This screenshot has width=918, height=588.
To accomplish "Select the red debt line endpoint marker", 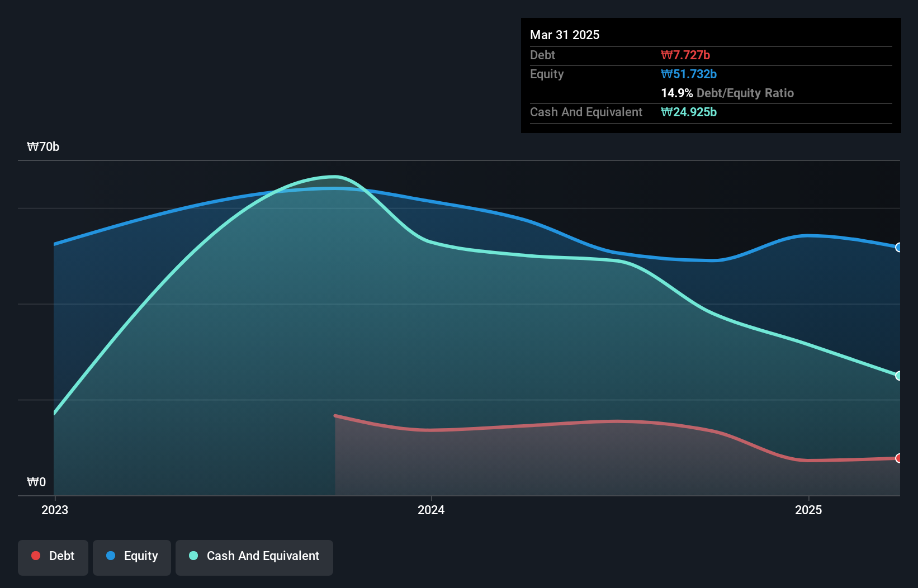I will click(899, 458).
